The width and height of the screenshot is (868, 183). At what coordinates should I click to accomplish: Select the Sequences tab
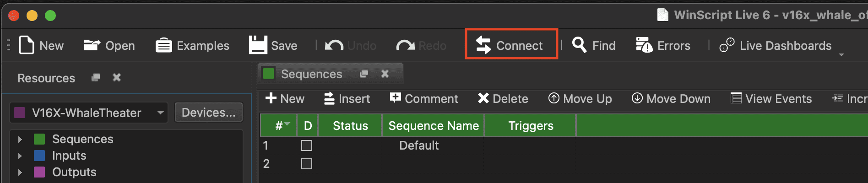(x=311, y=74)
